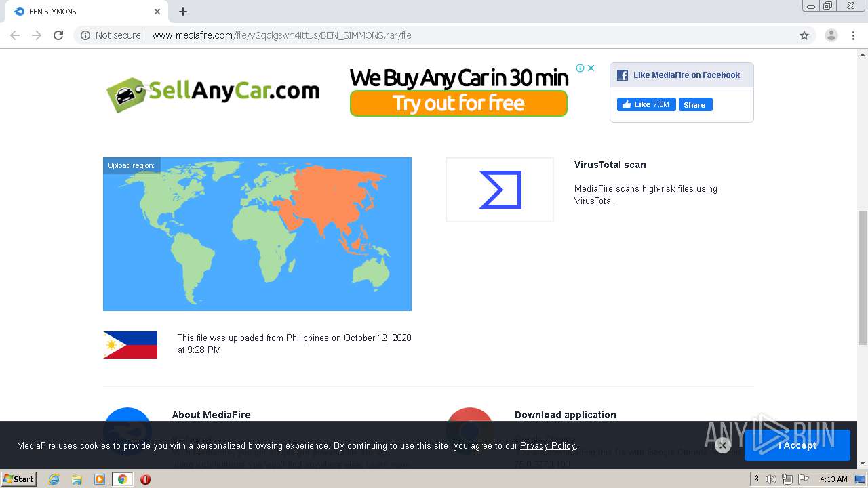Open the Chrome profile avatar
868x488 pixels.
coord(831,35)
